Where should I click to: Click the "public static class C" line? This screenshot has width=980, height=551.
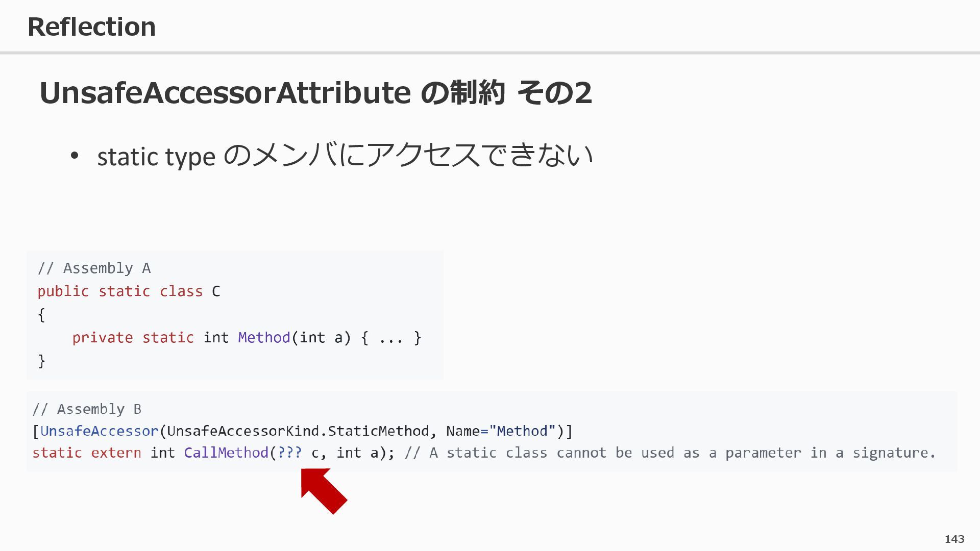[129, 291]
